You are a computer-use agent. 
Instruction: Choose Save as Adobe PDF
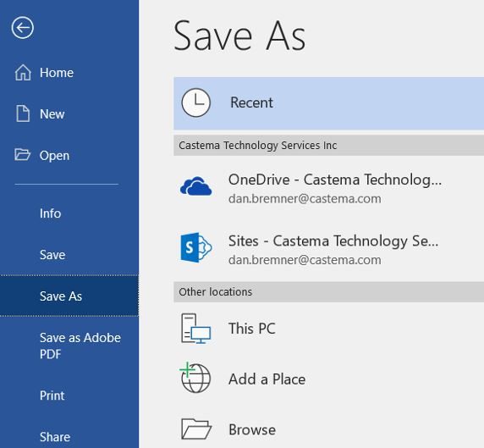80,346
